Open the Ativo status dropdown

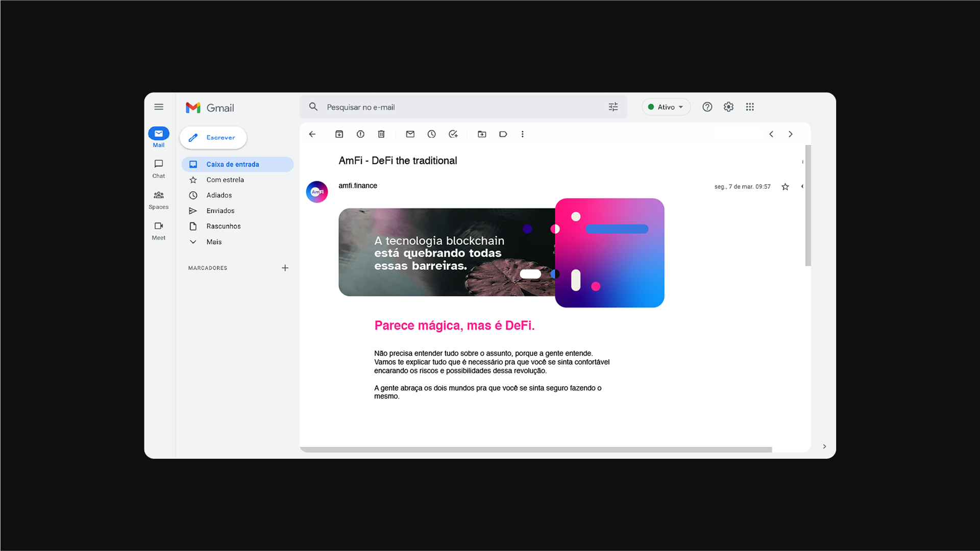[666, 107]
